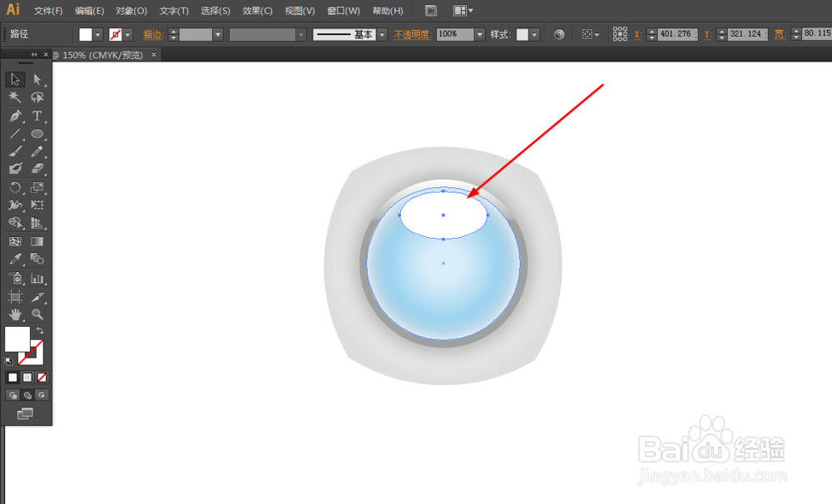Open the stroke color dropdown in control bar

point(127,35)
